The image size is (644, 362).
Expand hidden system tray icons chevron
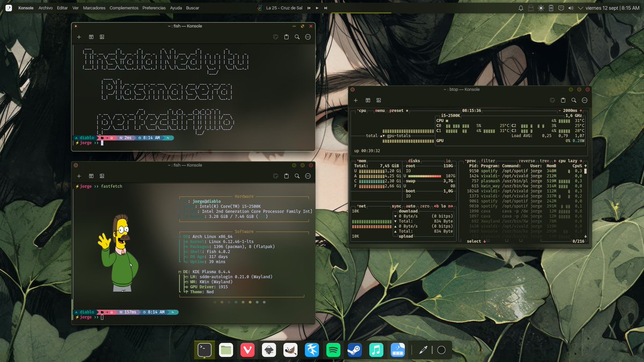pyautogui.click(x=581, y=8)
